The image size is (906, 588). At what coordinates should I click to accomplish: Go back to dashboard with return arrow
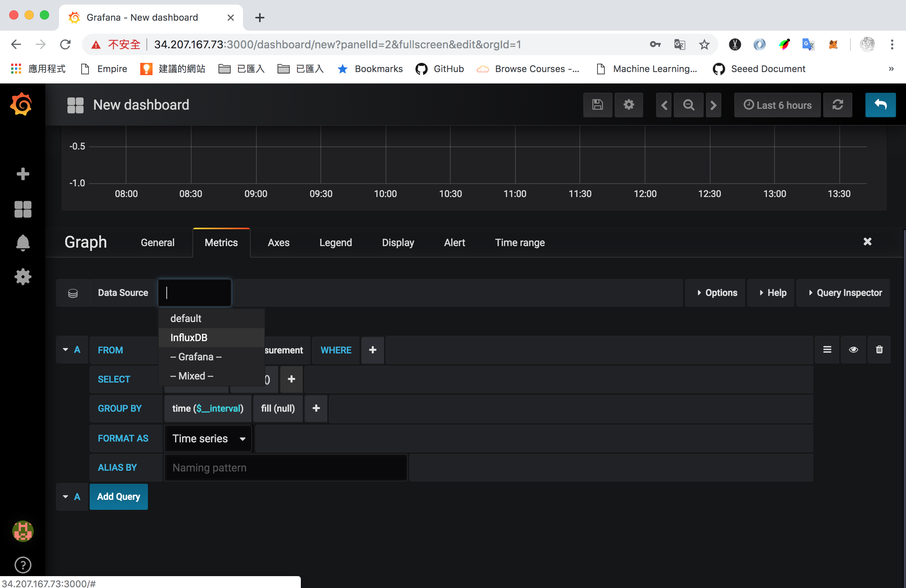pos(880,105)
